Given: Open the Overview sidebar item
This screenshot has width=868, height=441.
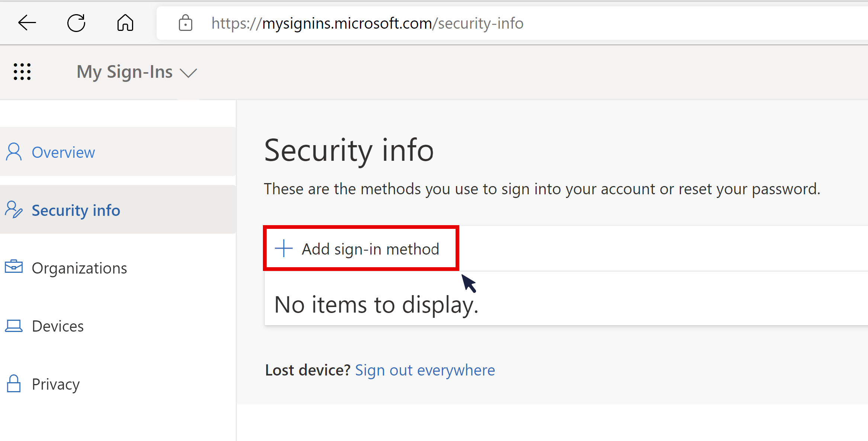Looking at the screenshot, I should (x=118, y=151).
